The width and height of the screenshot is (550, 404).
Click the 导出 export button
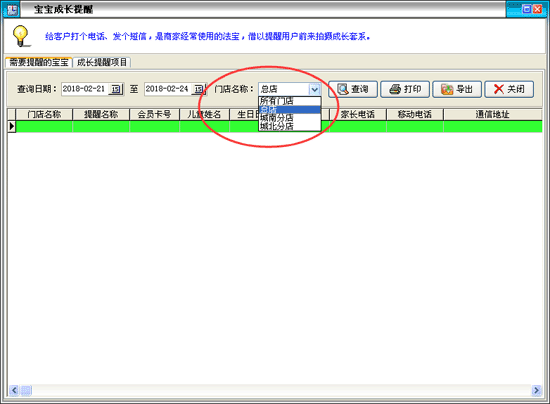click(x=457, y=89)
